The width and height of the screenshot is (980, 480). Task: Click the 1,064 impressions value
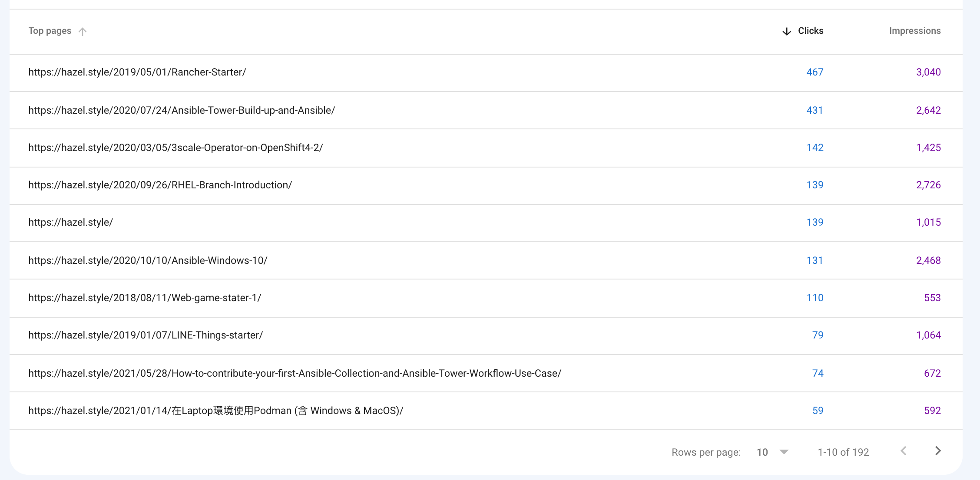928,335
